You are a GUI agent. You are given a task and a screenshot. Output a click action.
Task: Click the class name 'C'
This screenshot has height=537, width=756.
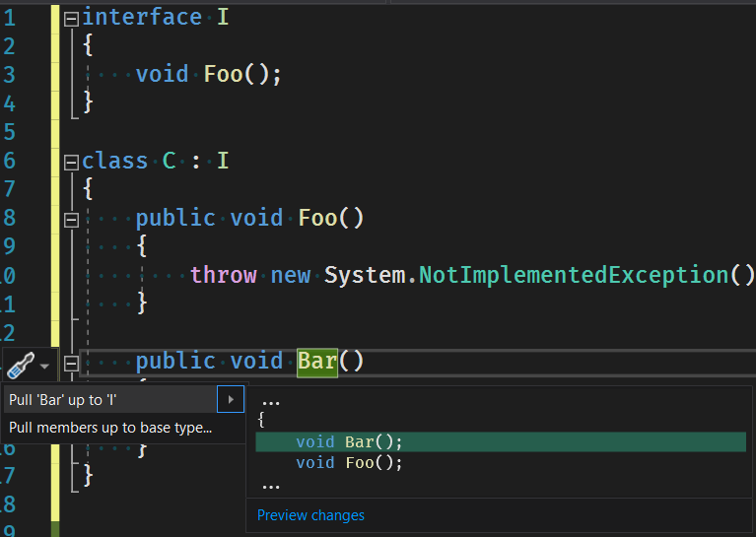pos(169,161)
